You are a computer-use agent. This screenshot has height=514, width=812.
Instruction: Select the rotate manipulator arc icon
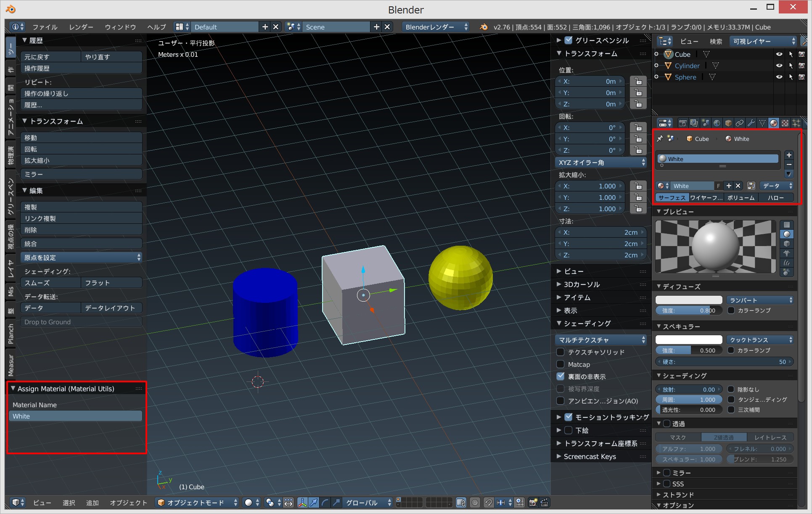[325, 503]
